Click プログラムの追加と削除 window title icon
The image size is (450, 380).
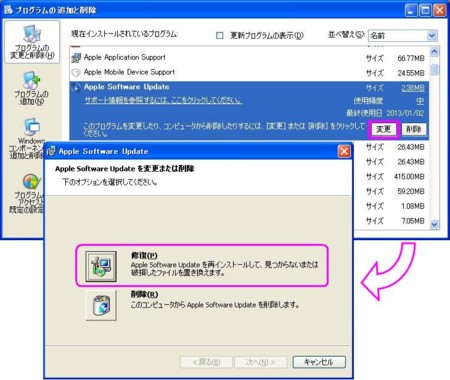pos(8,10)
